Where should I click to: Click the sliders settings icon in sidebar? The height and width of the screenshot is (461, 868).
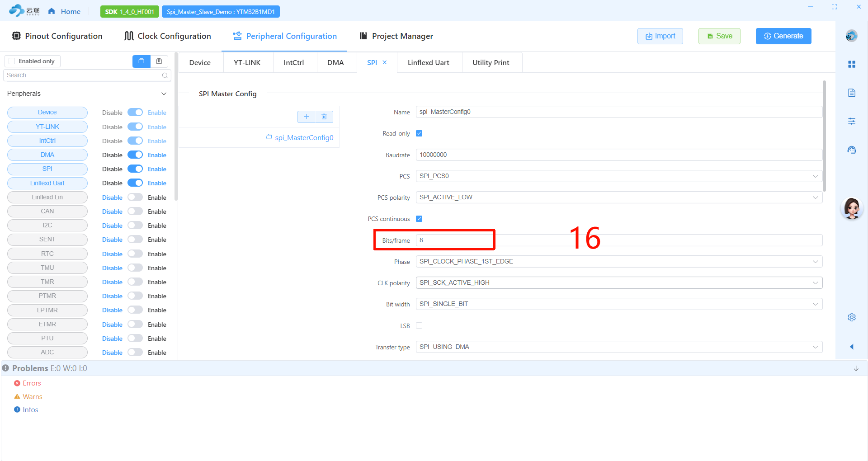pos(852,121)
